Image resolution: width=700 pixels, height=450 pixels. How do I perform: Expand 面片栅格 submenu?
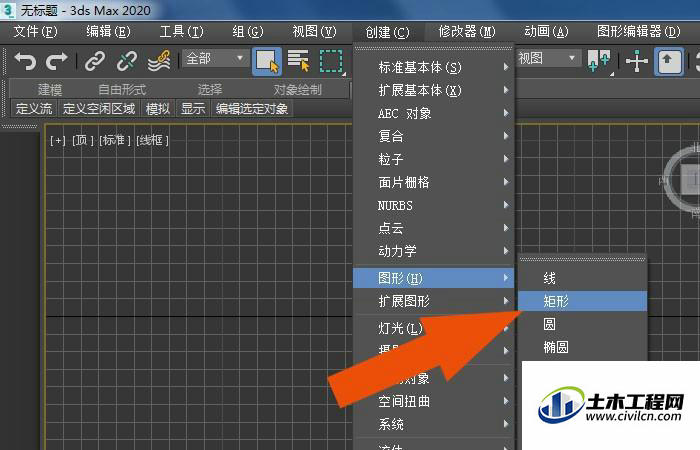pyautogui.click(x=433, y=182)
